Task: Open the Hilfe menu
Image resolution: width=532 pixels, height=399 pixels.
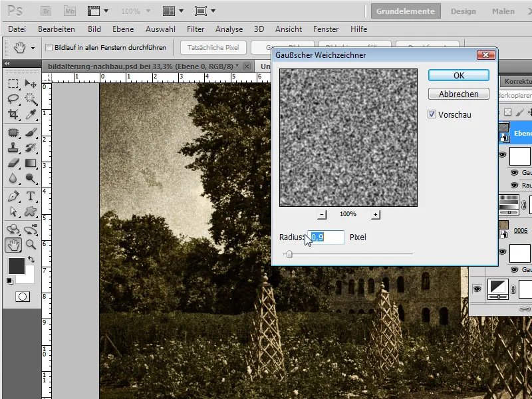Action: click(x=358, y=29)
